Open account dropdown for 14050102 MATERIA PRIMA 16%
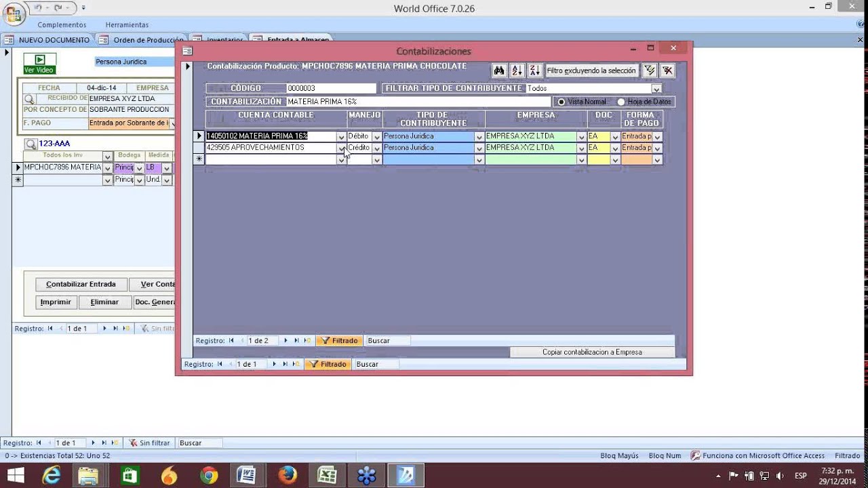Screen dimensions: 868x488 click(341, 137)
